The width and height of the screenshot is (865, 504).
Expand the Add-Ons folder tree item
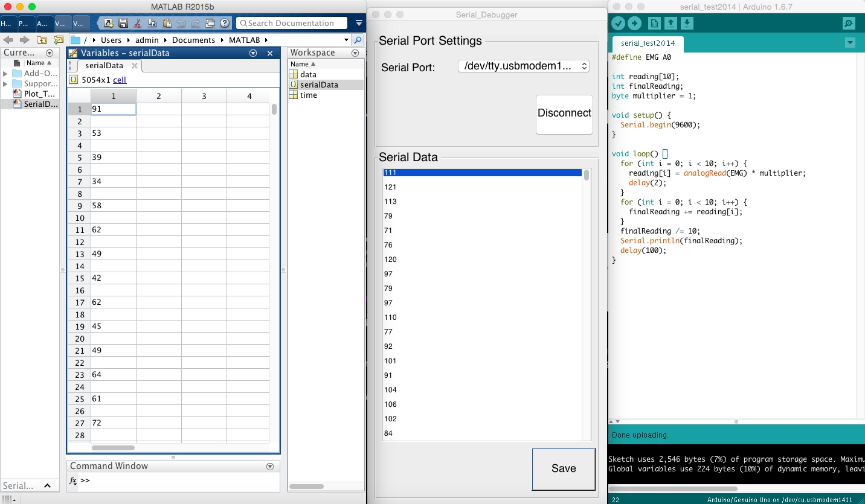coord(5,74)
